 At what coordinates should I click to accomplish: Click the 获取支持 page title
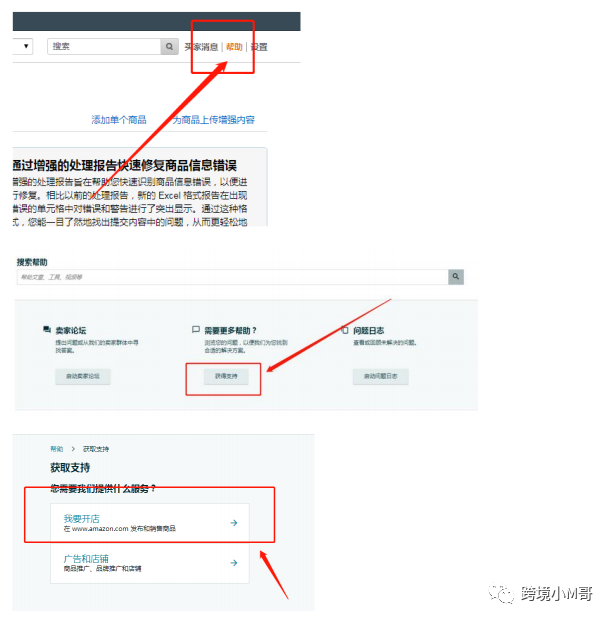pos(70,468)
